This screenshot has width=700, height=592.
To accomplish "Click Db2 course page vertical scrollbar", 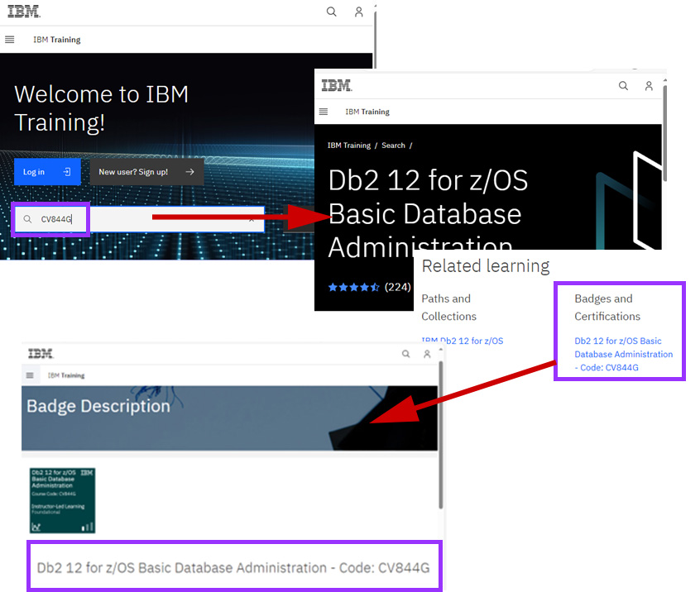I will (664, 132).
